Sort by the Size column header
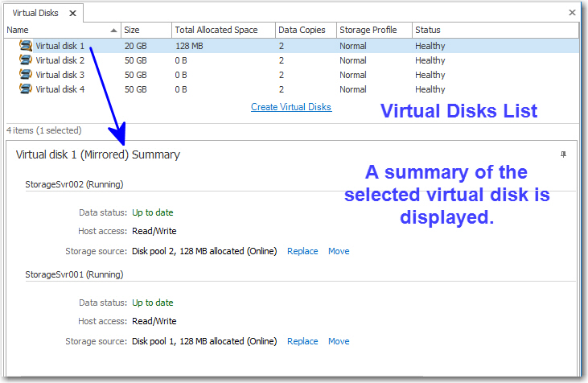This screenshot has height=383, width=588. click(x=146, y=30)
